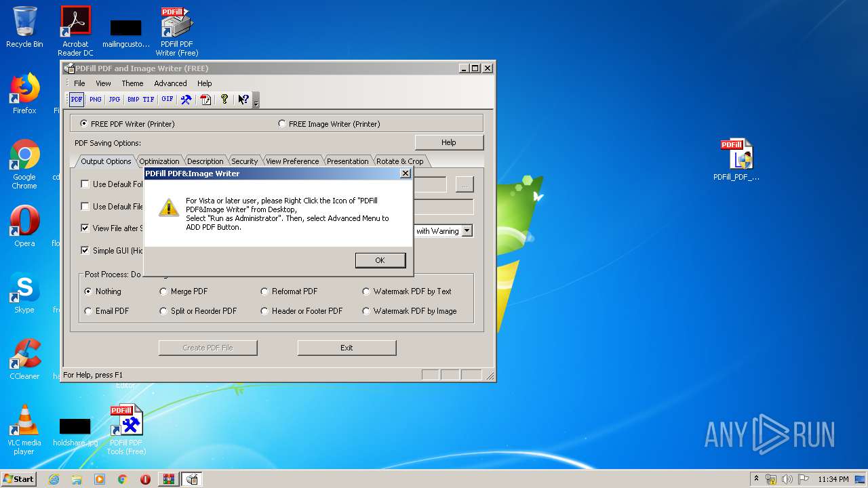Screen dimensions: 868x488
Task: Open the Help menu in menu bar
Action: pyautogui.click(x=204, y=83)
